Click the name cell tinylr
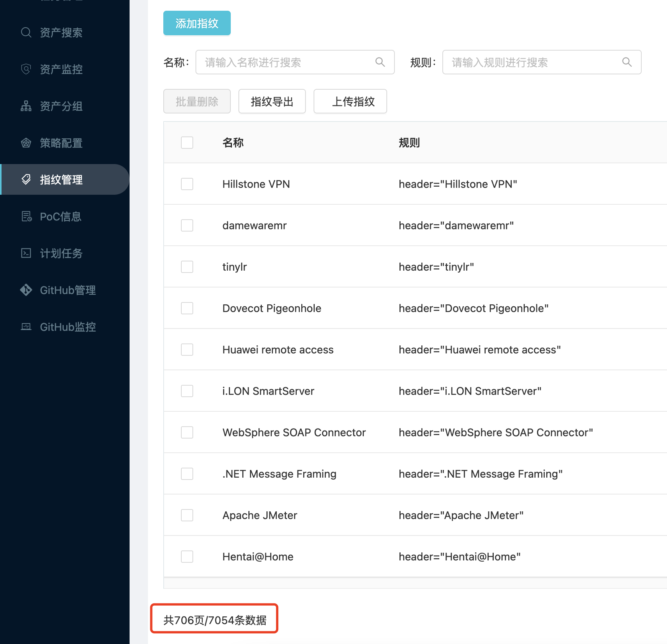Image resolution: width=667 pixels, height=644 pixels. tap(235, 267)
